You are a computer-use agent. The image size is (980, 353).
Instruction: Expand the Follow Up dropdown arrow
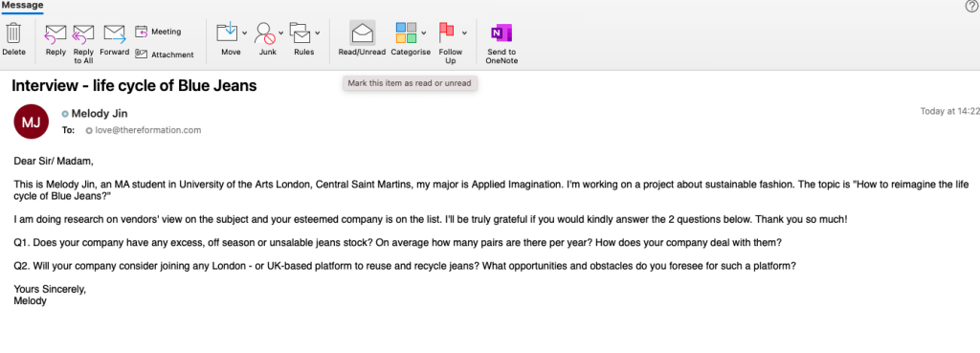tap(464, 33)
